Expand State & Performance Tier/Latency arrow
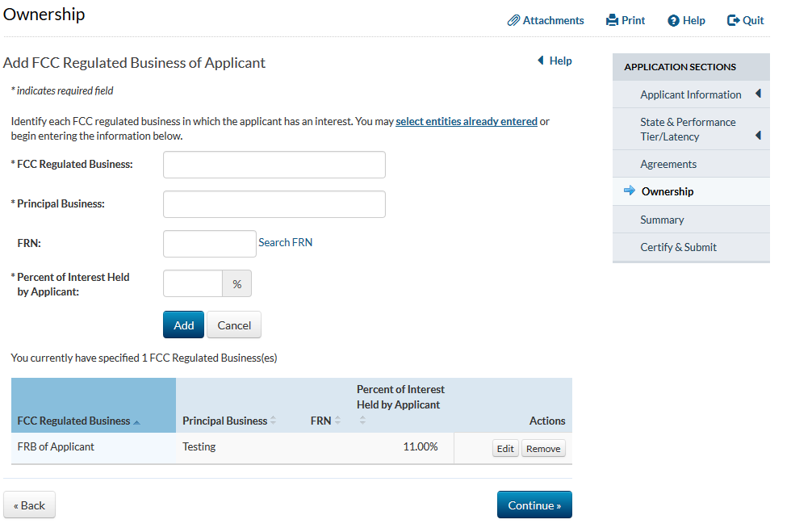This screenshot has width=791, height=532. (x=758, y=136)
